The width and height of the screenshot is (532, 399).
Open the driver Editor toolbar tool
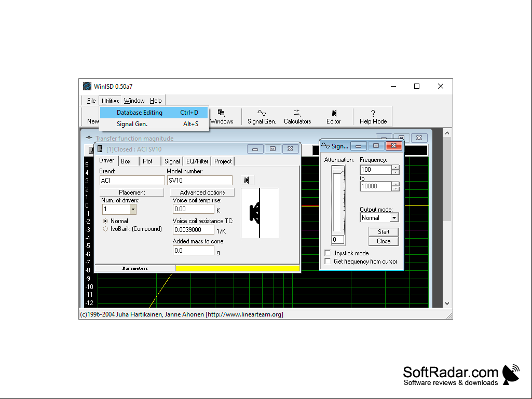pos(334,117)
